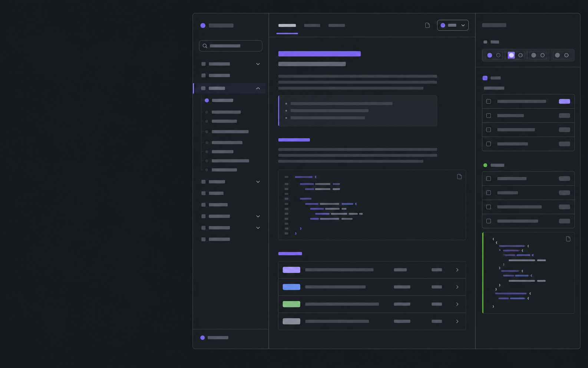Open the blue-badge table row using its right chevron
The image size is (588, 368).
(x=457, y=287)
